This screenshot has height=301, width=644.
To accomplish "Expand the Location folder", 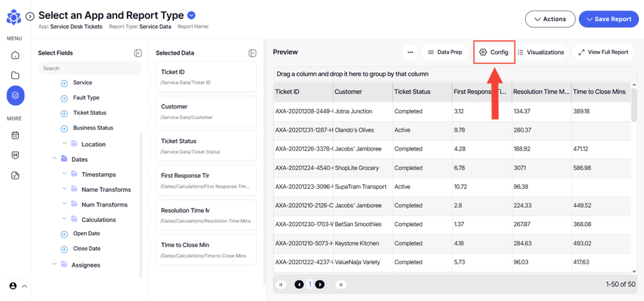I will click(x=64, y=144).
